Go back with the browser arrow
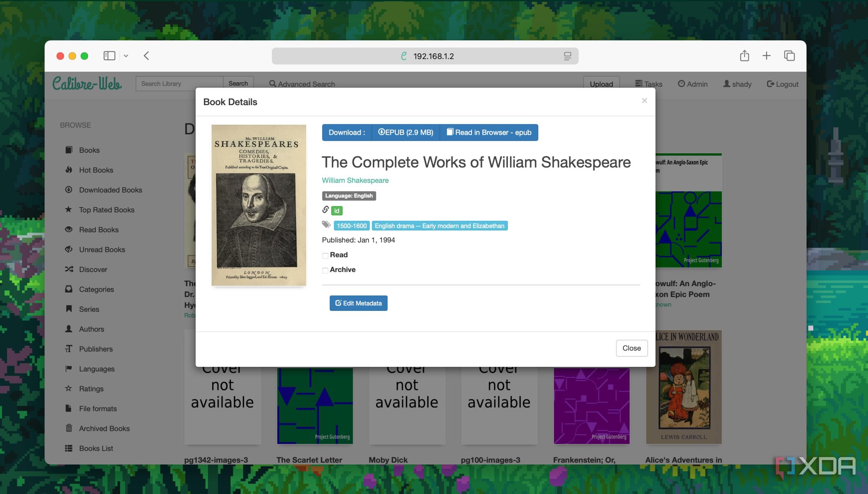868x494 pixels. 147,56
